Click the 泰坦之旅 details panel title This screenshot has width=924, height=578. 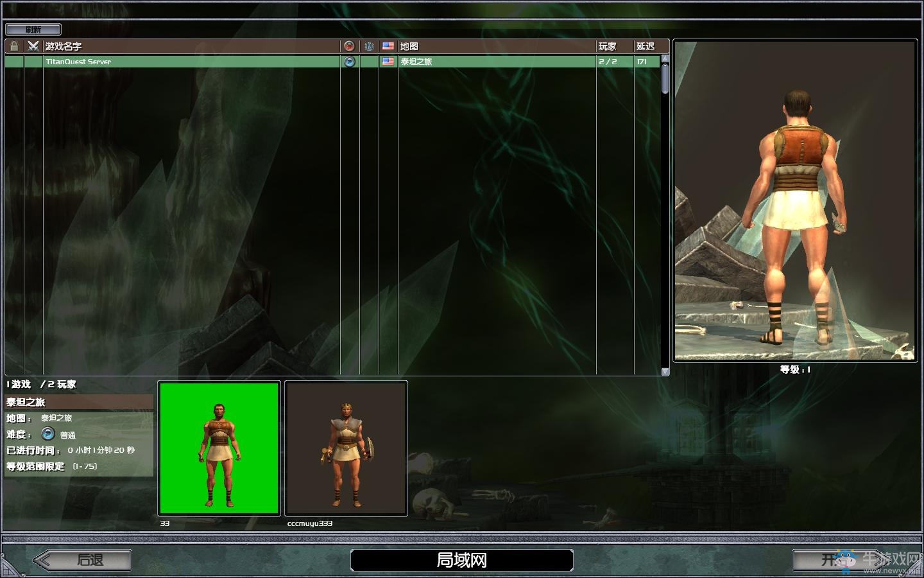(x=26, y=402)
